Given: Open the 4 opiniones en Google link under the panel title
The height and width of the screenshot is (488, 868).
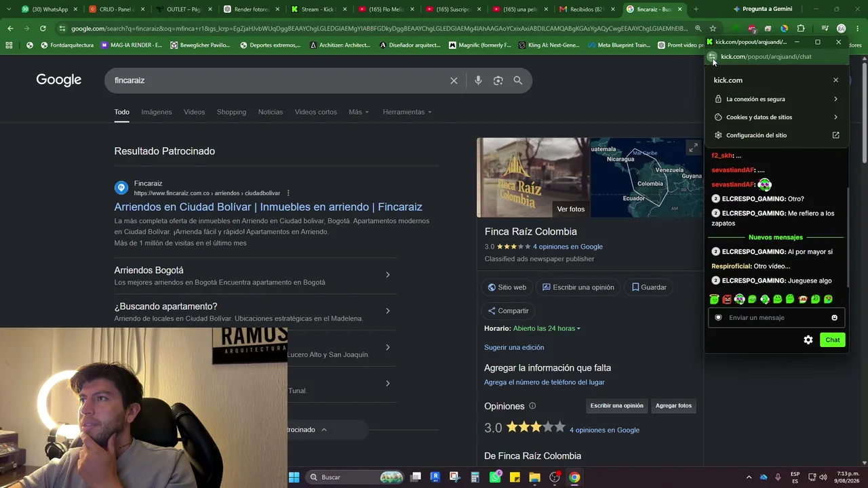Looking at the screenshot, I should pos(568,247).
